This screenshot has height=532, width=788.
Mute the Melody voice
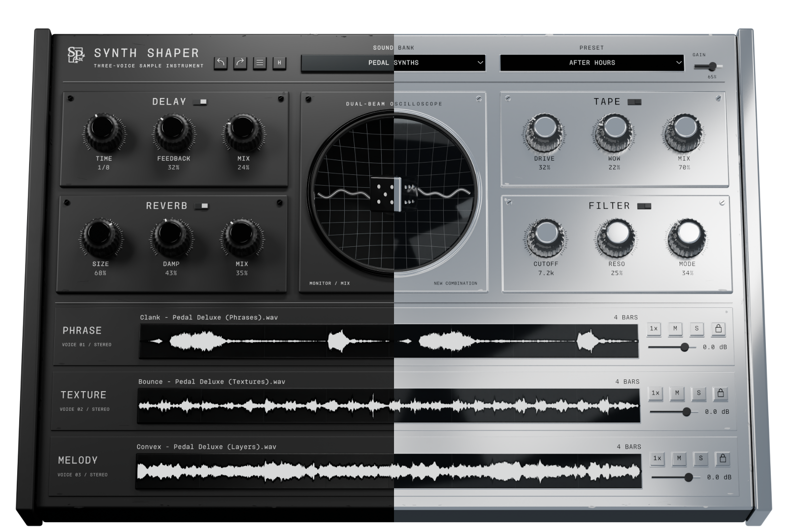click(x=679, y=459)
